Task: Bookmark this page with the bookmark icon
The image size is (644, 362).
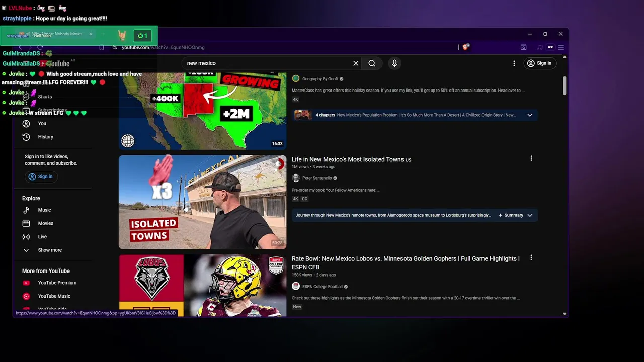Action: [x=102, y=47]
